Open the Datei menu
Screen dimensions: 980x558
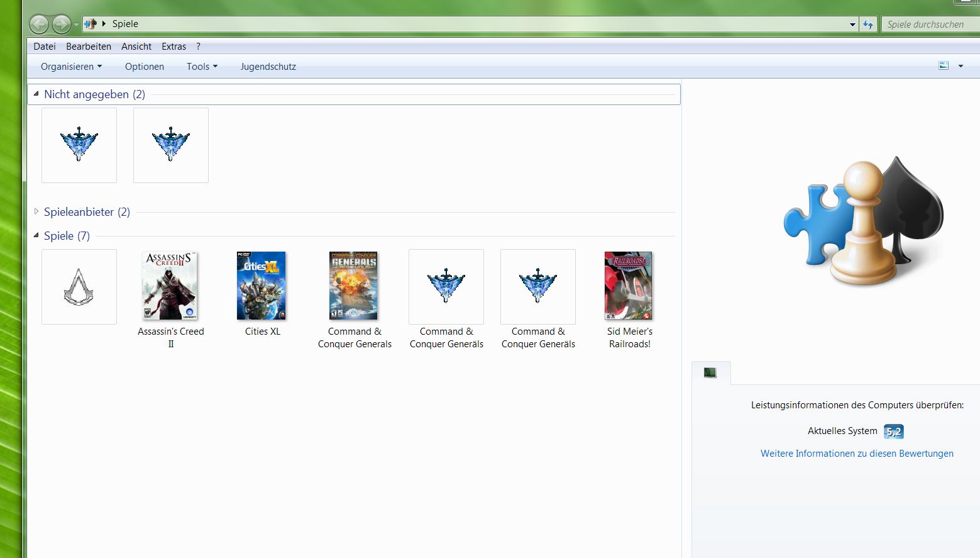click(45, 47)
